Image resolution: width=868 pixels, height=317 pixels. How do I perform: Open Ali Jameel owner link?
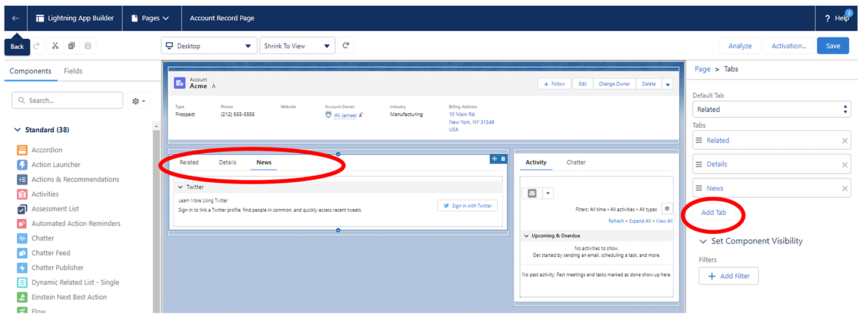point(345,115)
